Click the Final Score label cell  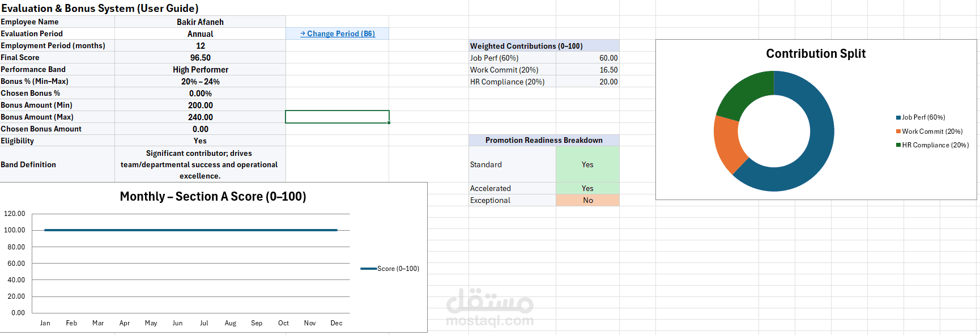pyautogui.click(x=57, y=57)
